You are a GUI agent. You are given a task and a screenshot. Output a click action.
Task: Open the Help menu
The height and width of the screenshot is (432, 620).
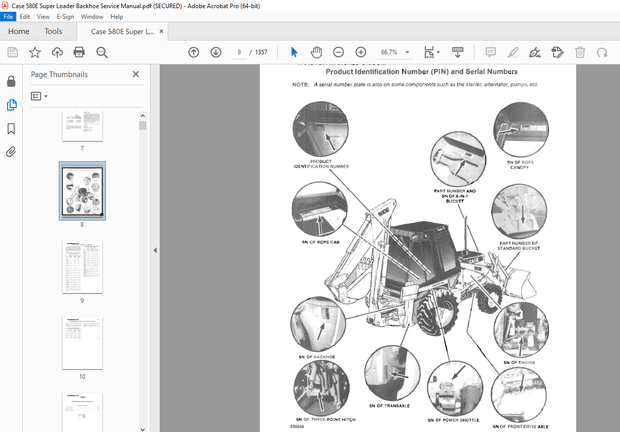117,17
